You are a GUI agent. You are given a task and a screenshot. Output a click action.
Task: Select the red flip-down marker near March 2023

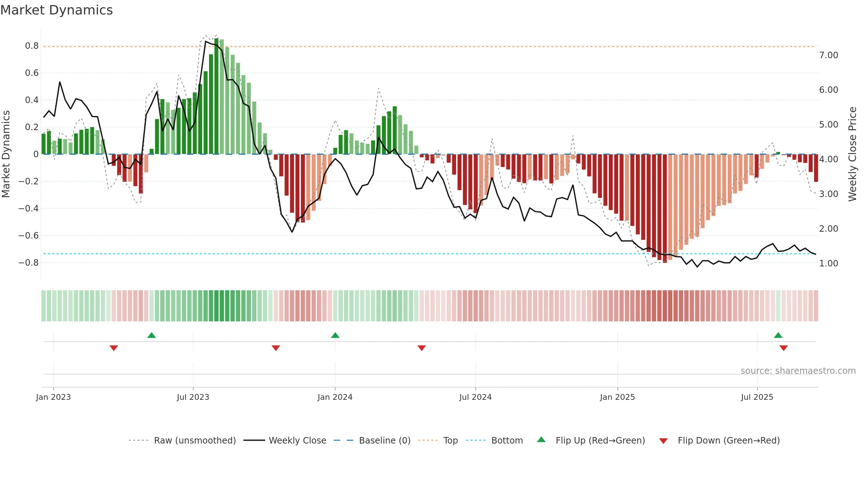coord(114,348)
